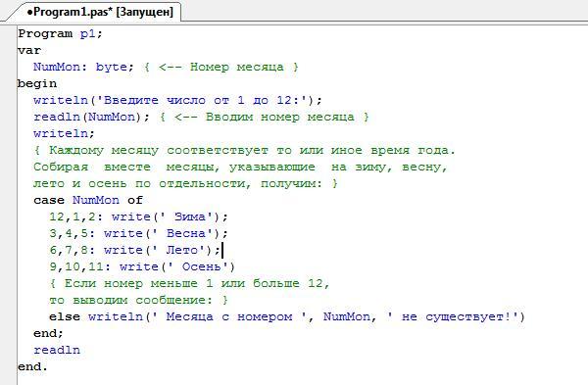Screen dimensions: 588x385
Task: Click the ' не существует!' string literal
Action: 452,316
